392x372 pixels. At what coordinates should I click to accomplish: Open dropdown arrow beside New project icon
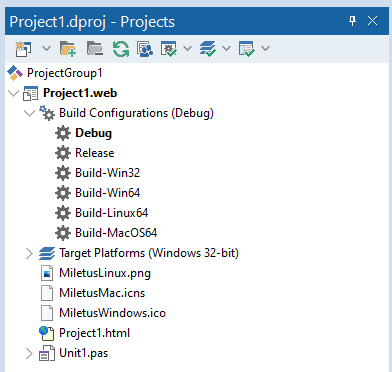point(46,49)
